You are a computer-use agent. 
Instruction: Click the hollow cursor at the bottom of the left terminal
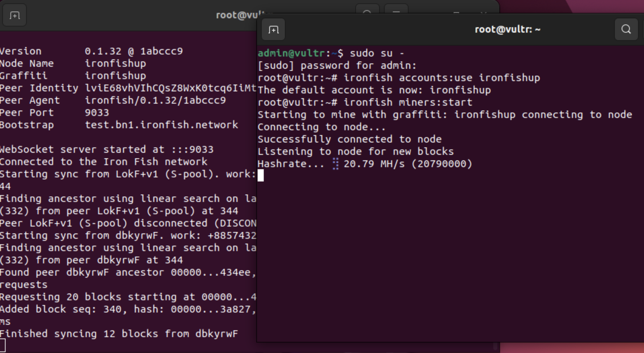click(x=2, y=345)
